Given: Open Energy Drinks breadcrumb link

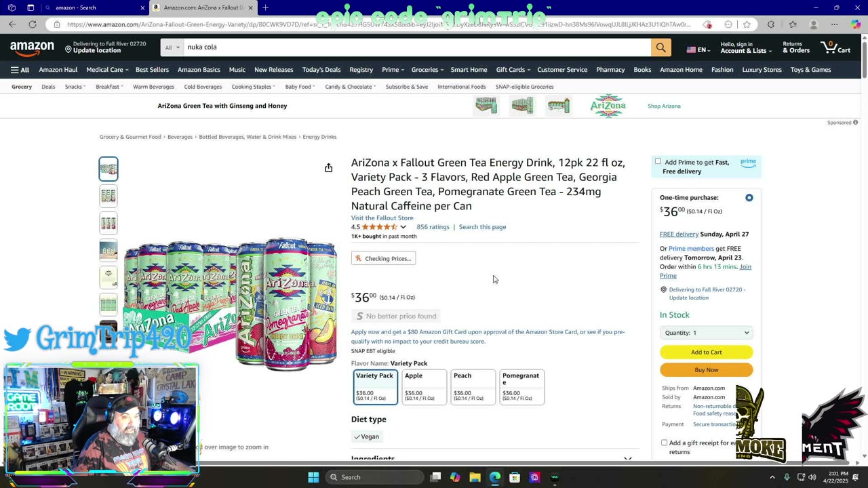Looking at the screenshot, I should tap(319, 137).
